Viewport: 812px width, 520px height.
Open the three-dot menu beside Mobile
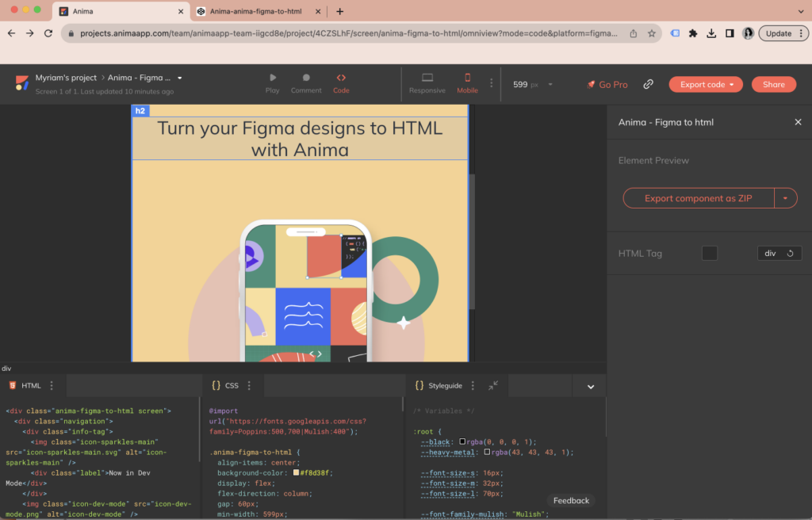491,84
